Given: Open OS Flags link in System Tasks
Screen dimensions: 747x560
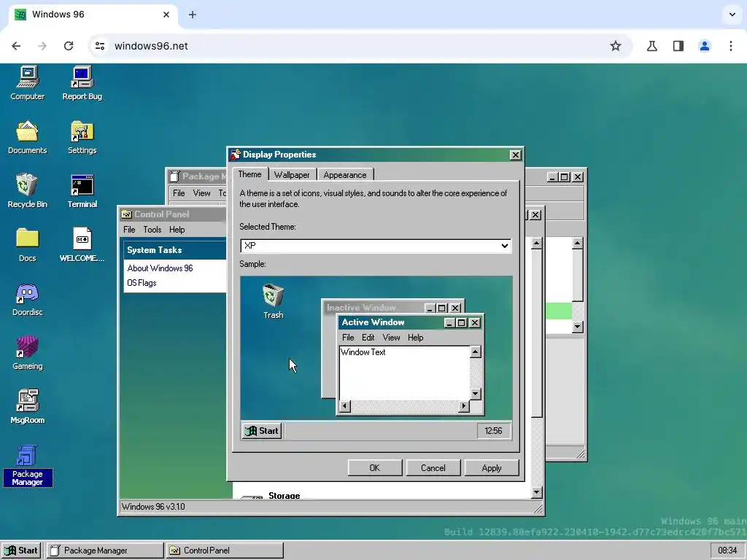Looking at the screenshot, I should coord(142,283).
